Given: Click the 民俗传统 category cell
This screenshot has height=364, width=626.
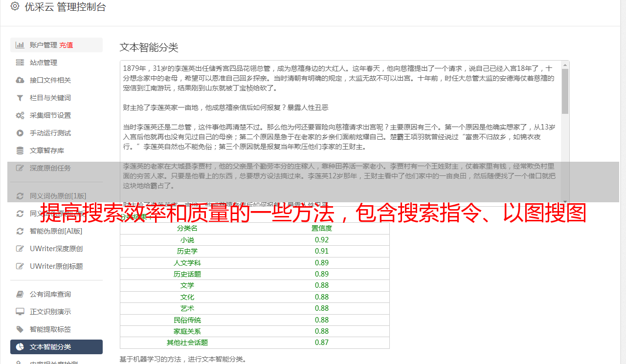Looking at the screenshot, I should pos(187,320).
